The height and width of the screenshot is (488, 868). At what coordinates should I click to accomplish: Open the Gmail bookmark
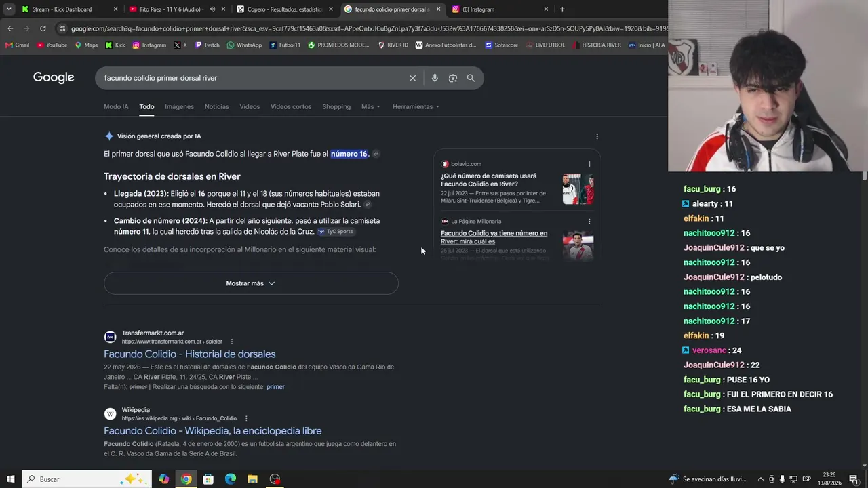pos(17,45)
